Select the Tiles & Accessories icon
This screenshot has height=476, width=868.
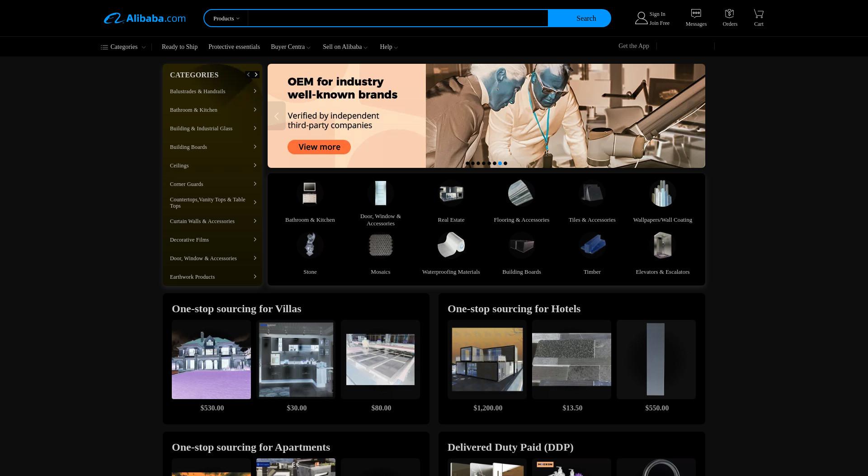coord(592,193)
